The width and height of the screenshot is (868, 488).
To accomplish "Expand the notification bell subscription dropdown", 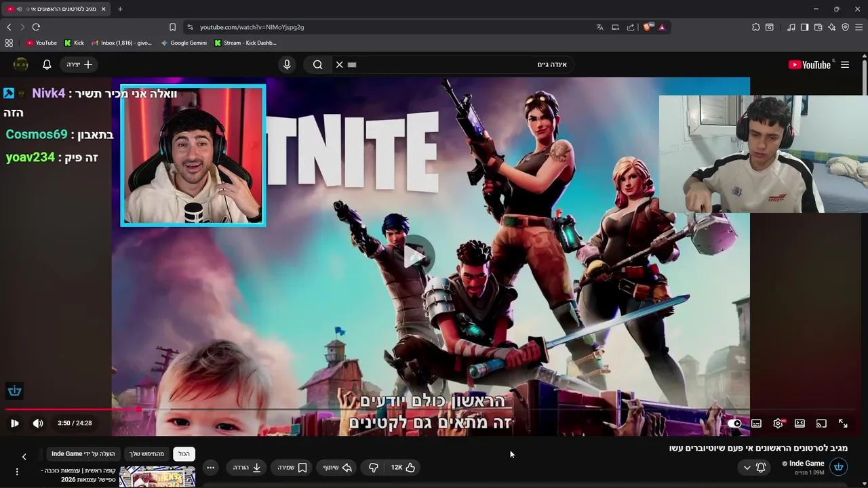I will 754,468.
